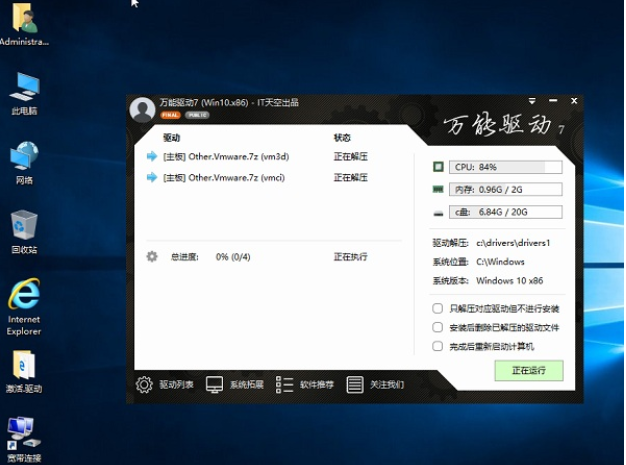This screenshot has height=465, width=626.
Task: Open the title bar dropdown menu arrow
Action: [532, 101]
